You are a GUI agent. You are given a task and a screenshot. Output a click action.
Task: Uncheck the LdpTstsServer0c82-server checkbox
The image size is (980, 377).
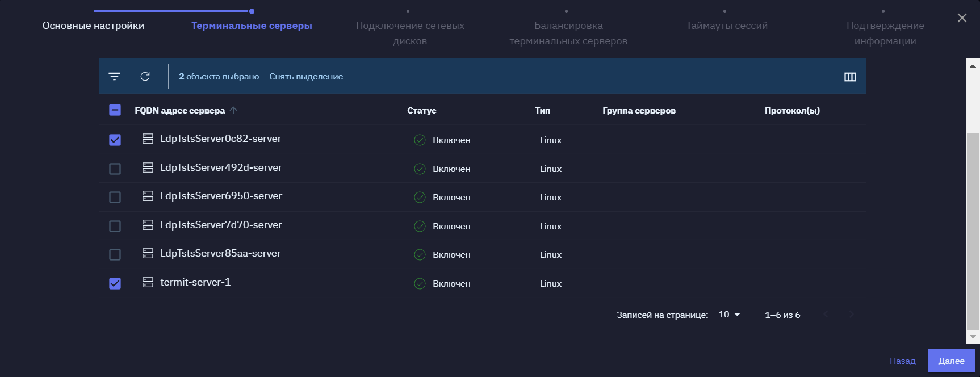(x=115, y=140)
